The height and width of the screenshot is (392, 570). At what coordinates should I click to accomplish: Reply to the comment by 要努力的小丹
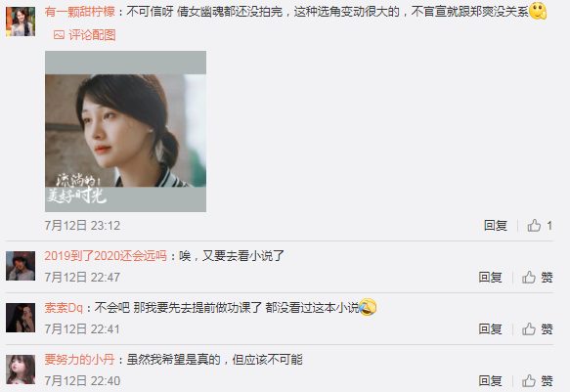click(x=491, y=381)
